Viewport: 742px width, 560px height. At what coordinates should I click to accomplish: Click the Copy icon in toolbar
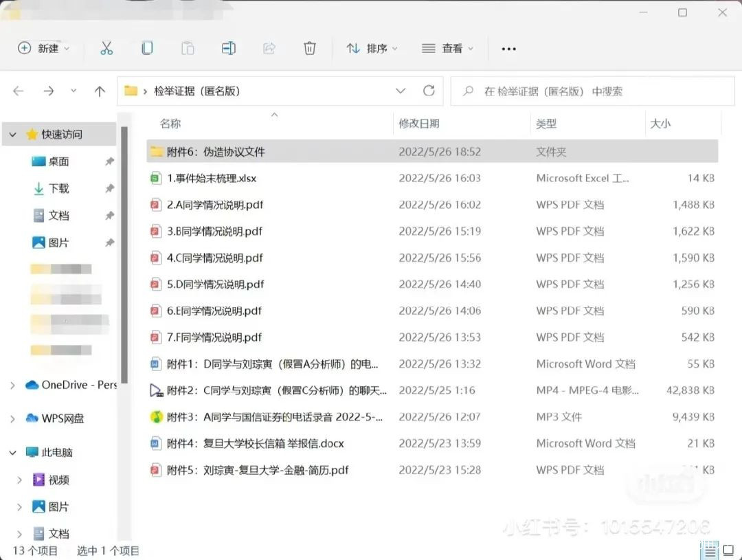(x=147, y=48)
